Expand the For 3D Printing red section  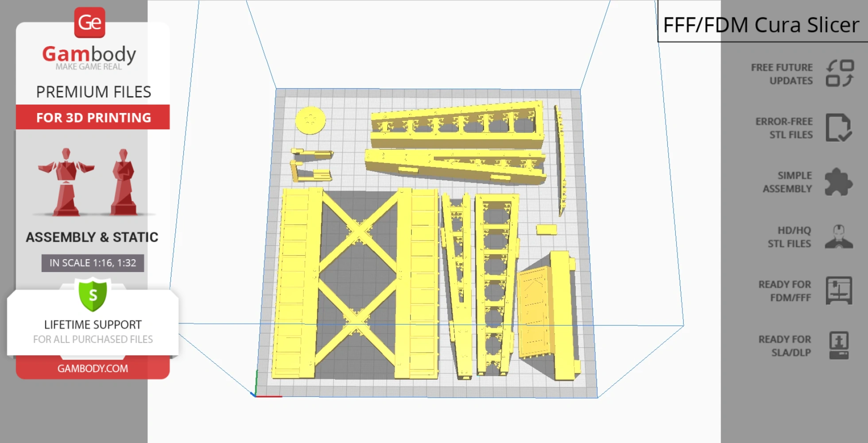pyautogui.click(x=93, y=117)
